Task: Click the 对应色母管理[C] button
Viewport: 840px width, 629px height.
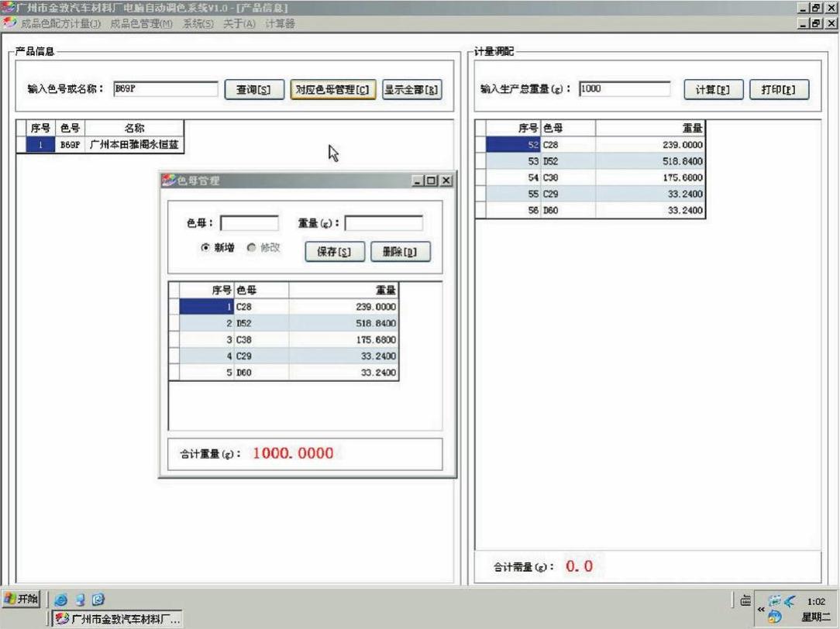Action: [x=332, y=89]
